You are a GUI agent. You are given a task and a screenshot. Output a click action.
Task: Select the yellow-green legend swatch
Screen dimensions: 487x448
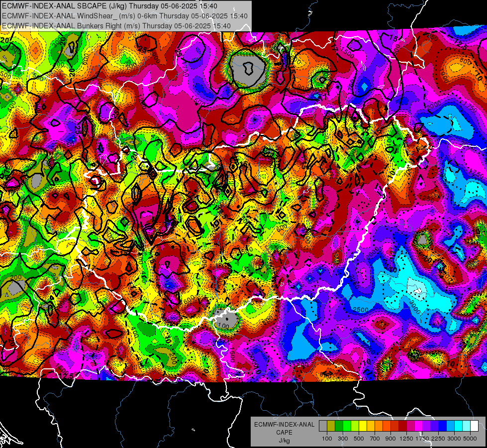(355, 426)
